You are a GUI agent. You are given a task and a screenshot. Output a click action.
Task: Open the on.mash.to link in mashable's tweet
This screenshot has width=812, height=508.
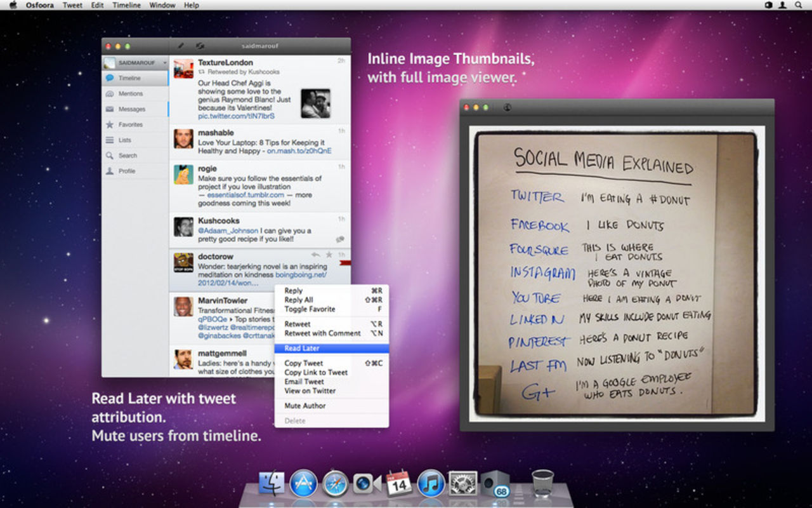(299, 151)
